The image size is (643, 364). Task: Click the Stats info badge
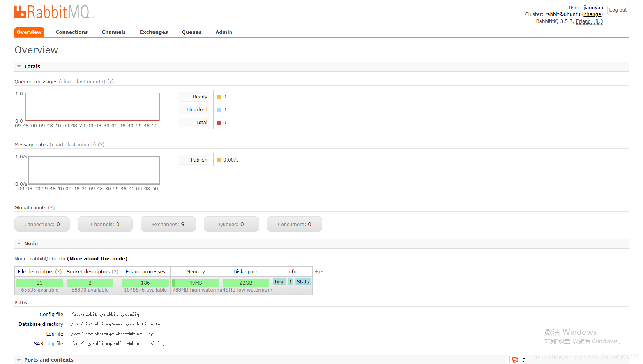click(303, 282)
